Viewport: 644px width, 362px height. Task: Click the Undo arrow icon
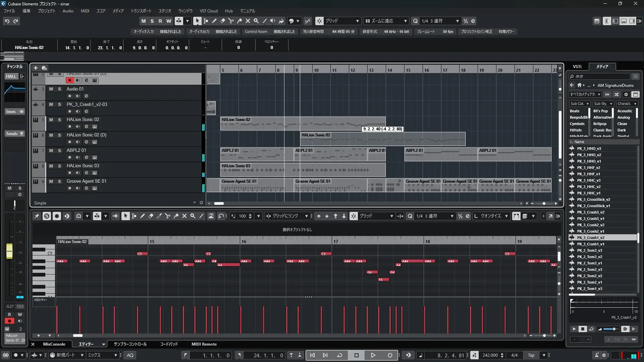click(x=7, y=21)
